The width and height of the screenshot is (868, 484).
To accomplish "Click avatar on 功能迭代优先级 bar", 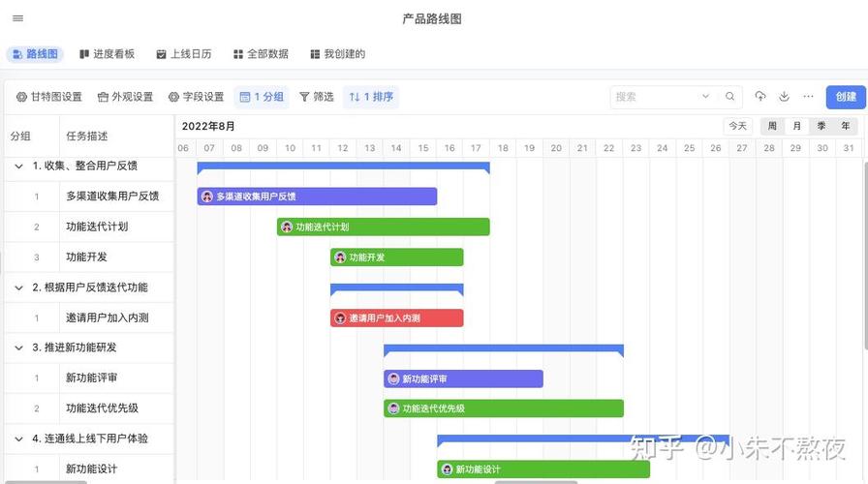I will 393,408.
